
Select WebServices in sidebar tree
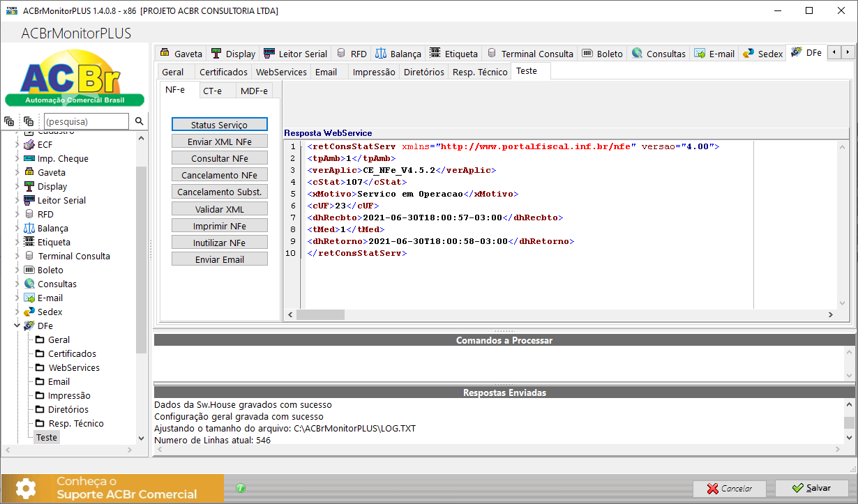(74, 367)
